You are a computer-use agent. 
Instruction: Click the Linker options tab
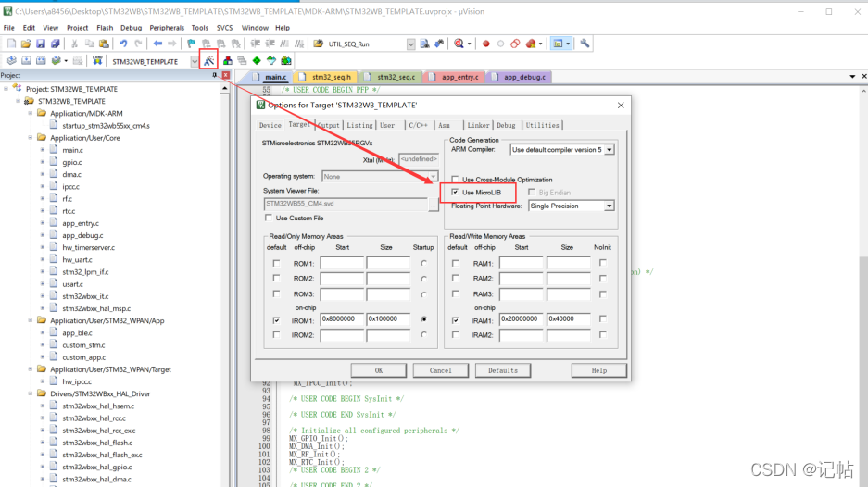478,126
